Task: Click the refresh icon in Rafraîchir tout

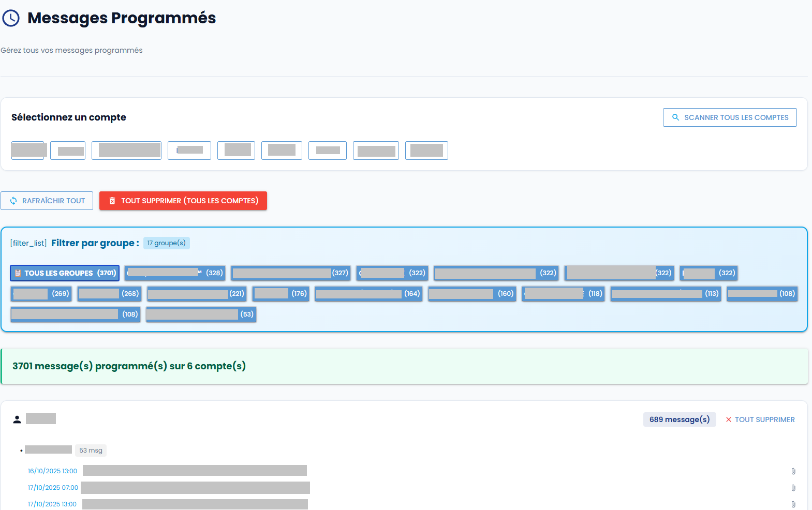Action: [x=13, y=201]
